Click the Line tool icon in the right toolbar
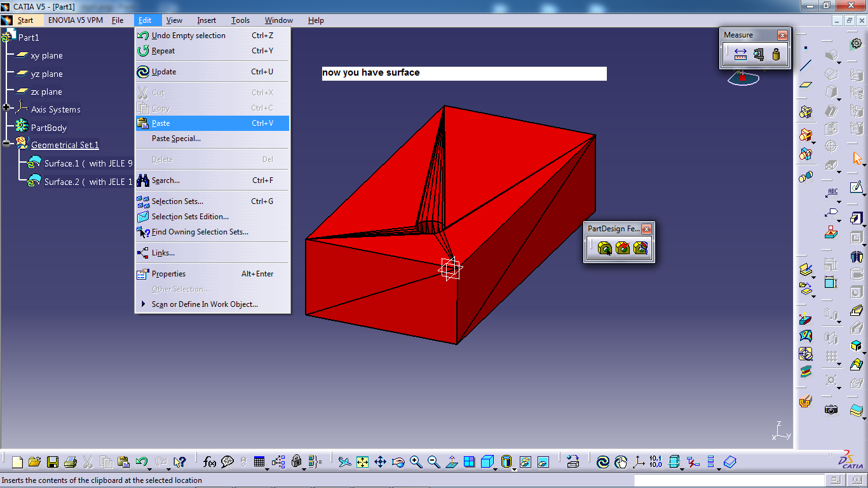The width and height of the screenshot is (868, 488). (x=806, y=65)
